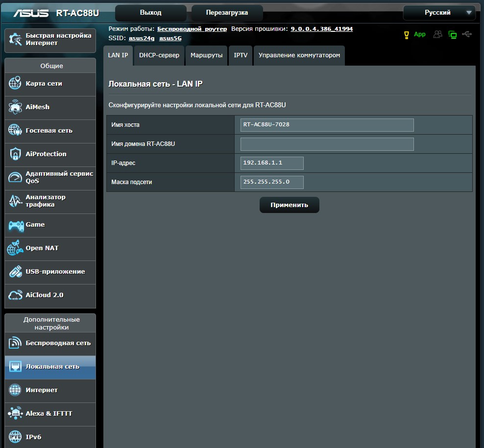Click the App lightbulb icon
484x448 pixels.
(406, 35)
